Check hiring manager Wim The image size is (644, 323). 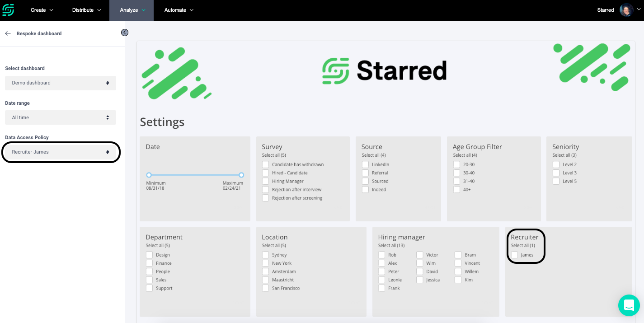pos(420,263)
